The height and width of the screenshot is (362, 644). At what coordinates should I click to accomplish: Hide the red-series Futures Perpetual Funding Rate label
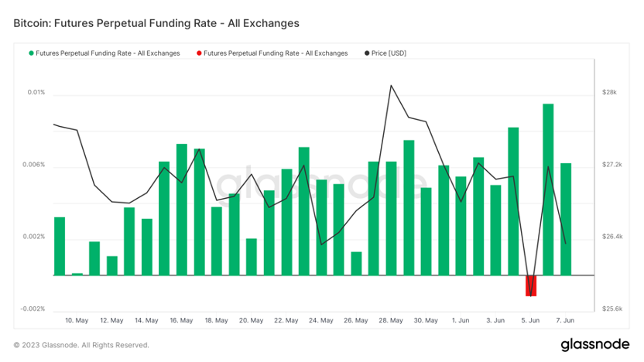click(x=276, y=53)
